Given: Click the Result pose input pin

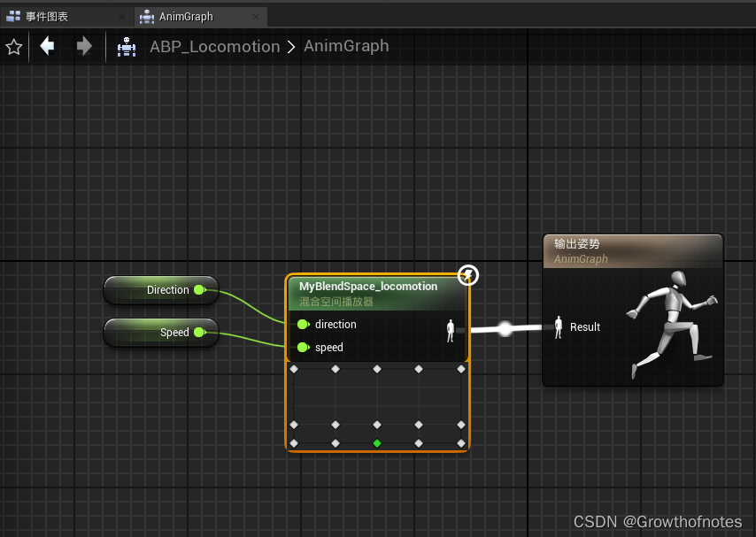Looking at the screenshot, I should click(559, 327).
